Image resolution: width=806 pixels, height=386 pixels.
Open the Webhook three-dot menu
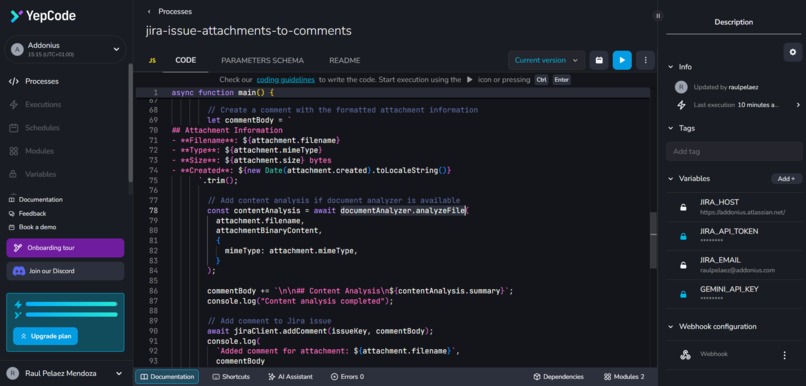pyautogui.click(x=784, y=355)
